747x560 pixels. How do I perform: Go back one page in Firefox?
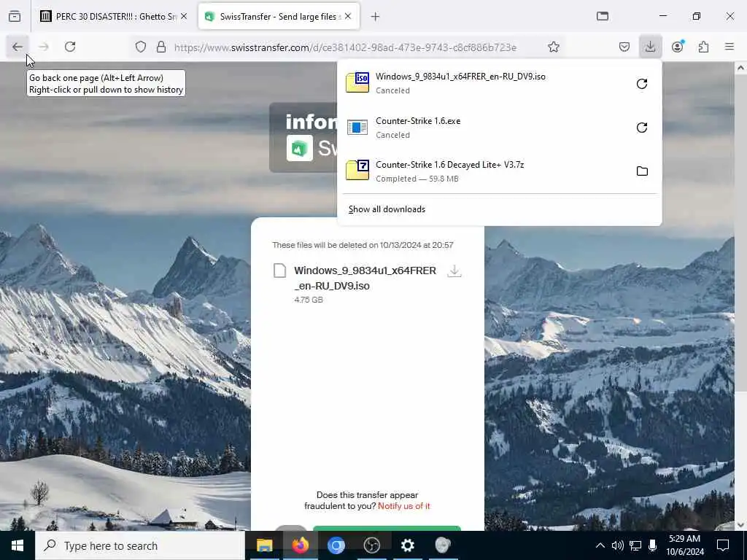click(18, 47)
